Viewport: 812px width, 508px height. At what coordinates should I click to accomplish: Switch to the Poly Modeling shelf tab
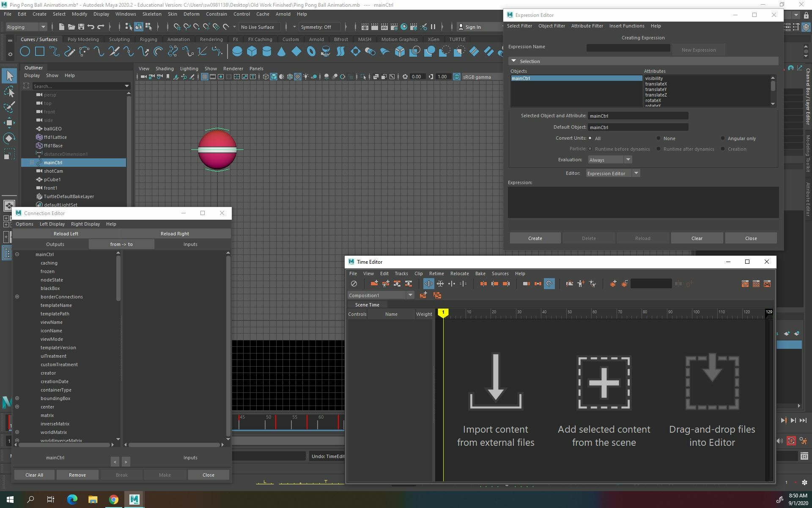pos(83,39)
